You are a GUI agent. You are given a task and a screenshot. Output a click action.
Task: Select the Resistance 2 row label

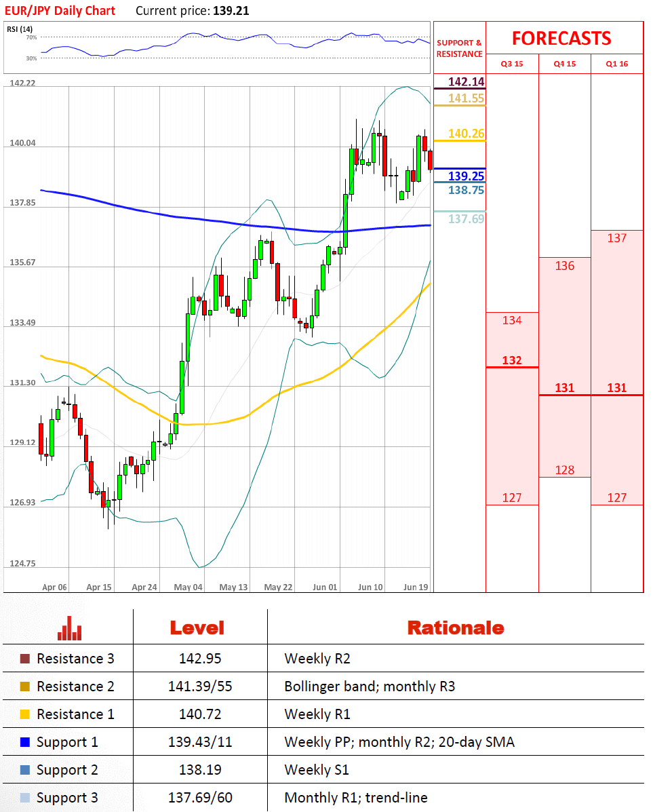click(x=75, y=687)
